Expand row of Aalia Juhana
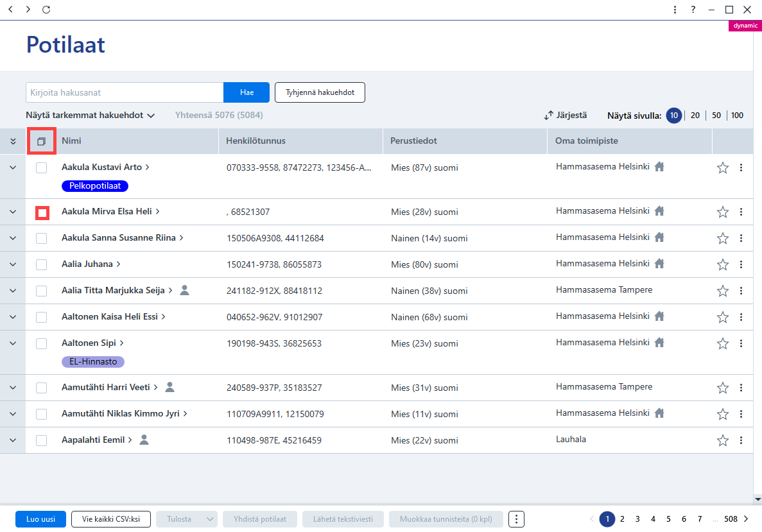This screenshot has height=532, width=762. (x=13, y=264)
